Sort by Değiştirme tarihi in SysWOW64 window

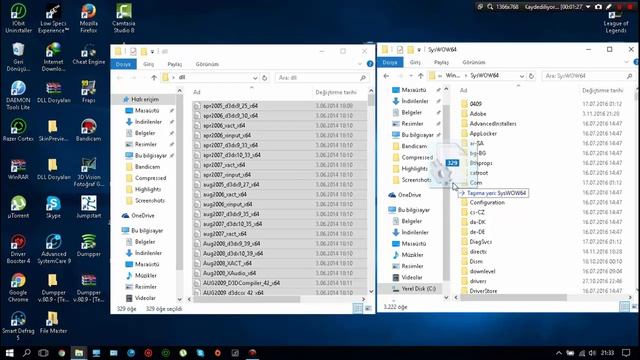click(602, 90)
